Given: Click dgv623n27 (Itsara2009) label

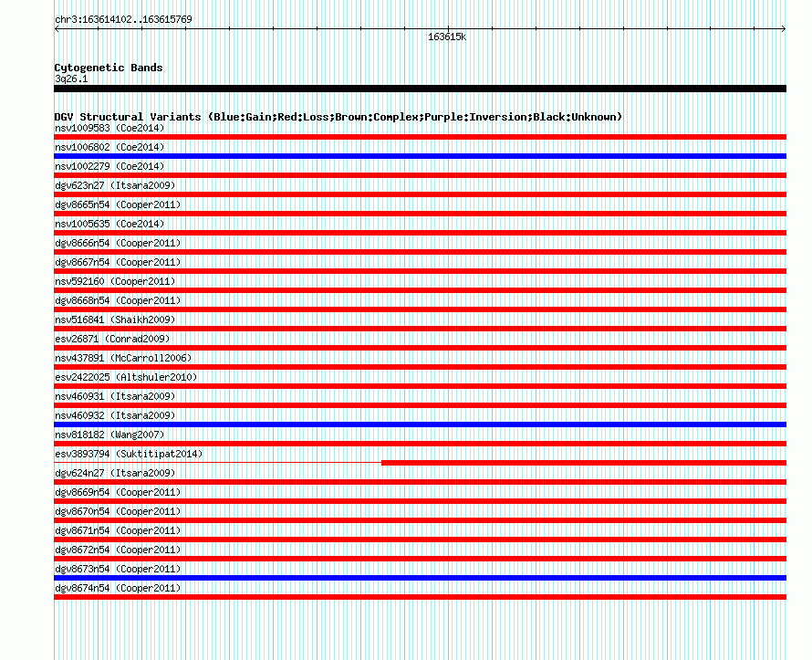Looking at the screenshot, I should [x=115, y=185].
